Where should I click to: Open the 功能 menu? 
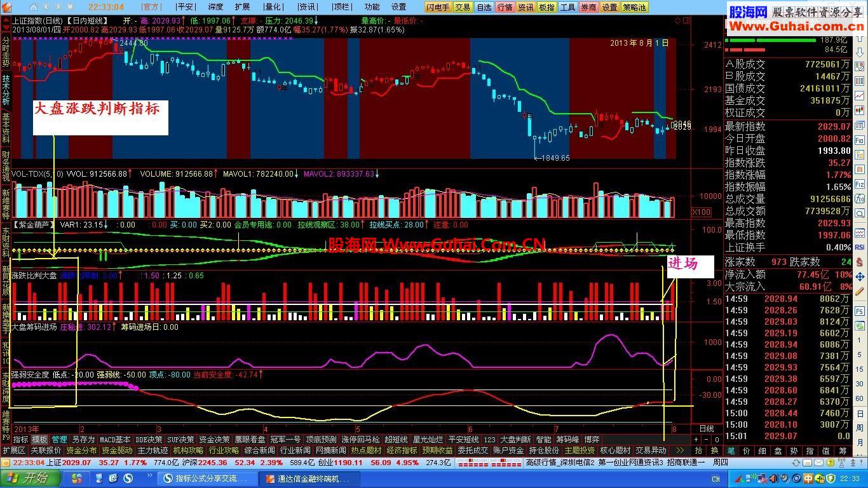[372, 7]
